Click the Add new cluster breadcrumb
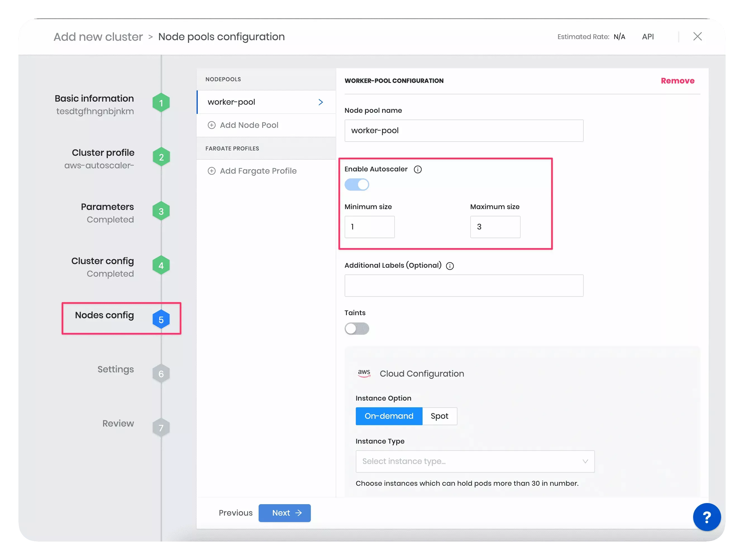 98,37
